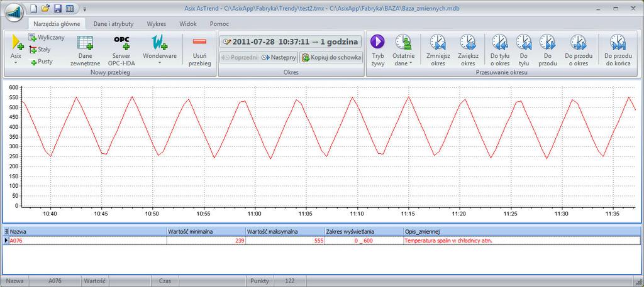Open the Pomoc tab
This screenshot has width=644, height=287.
(219, 24)
